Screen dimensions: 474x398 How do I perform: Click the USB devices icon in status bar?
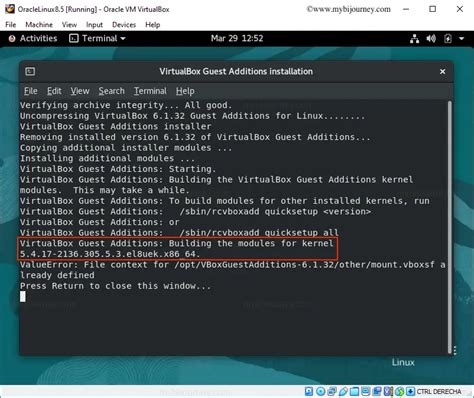click(343, 391)
